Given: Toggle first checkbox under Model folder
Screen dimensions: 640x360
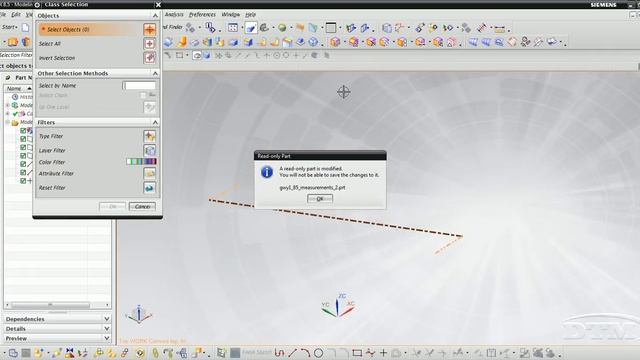Looking at the screenshot, I should (23, 131).
